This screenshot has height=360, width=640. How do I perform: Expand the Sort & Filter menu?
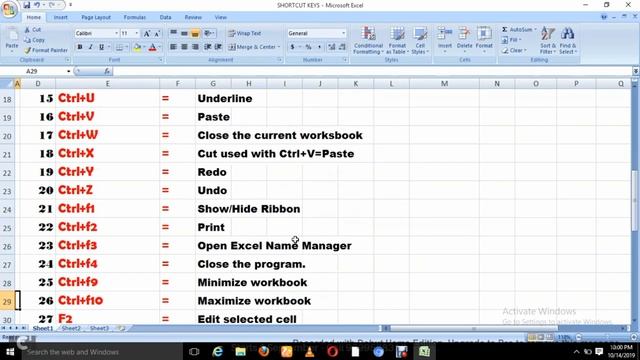[x=548, y=40]
